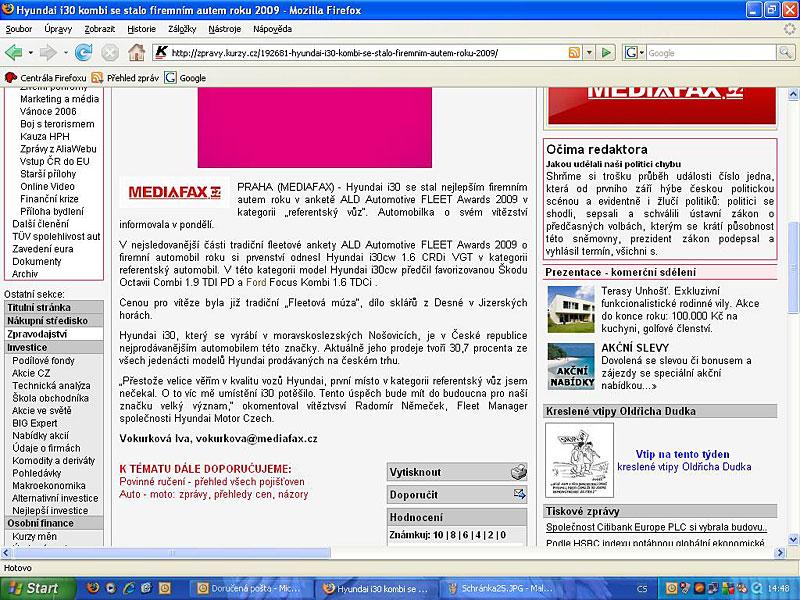Open the Google bookmark in bookmarks toolbar

tap(186, 78)
